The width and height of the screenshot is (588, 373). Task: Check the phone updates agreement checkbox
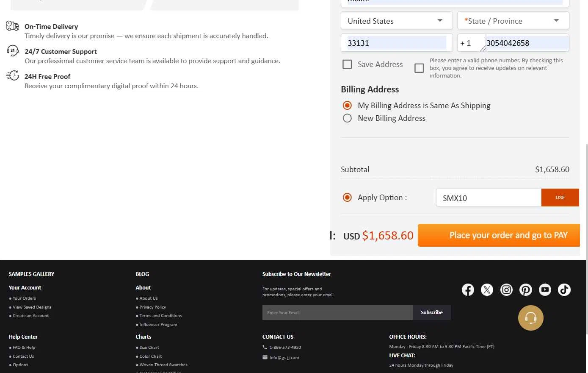coord(419,68)
